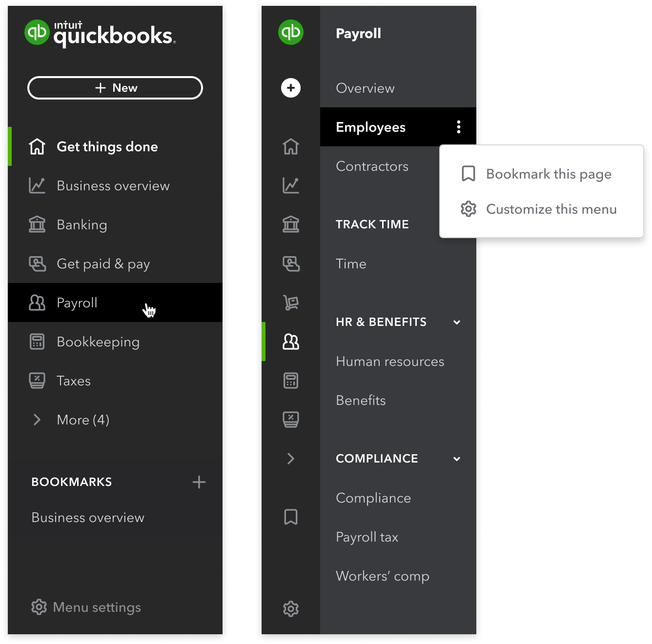
Task: Open Taxes in the expanded sidebar
Action: (x=115, y=381)
